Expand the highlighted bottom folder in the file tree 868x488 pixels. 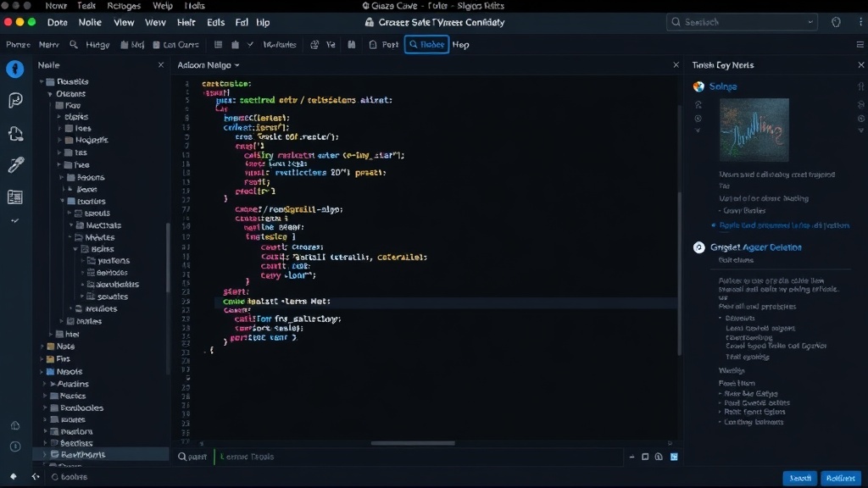(x=46, y=454)
